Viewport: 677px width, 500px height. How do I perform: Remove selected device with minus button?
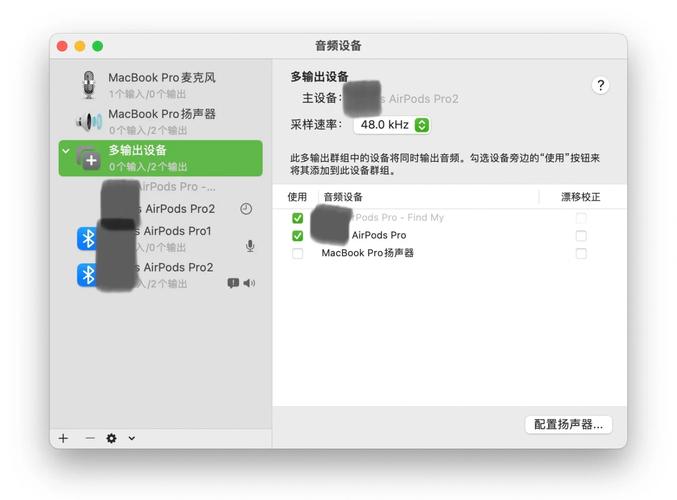[x=90, y=438]
